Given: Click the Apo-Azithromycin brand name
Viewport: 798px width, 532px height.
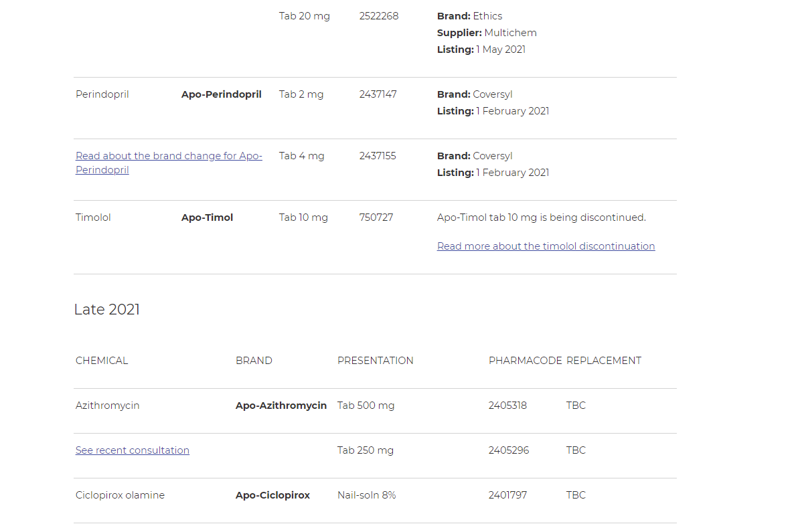Looking at the screenshot, I should 281,406.
